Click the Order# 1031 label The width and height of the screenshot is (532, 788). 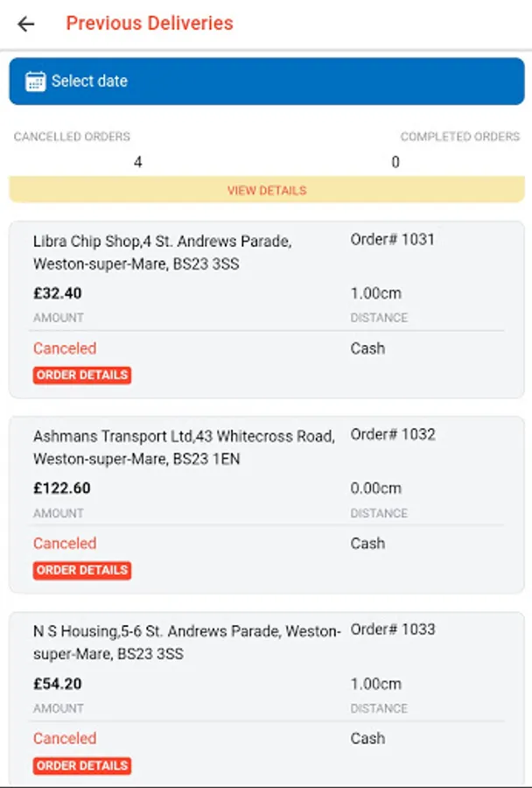pyautogui.click(x=392, y=239)
